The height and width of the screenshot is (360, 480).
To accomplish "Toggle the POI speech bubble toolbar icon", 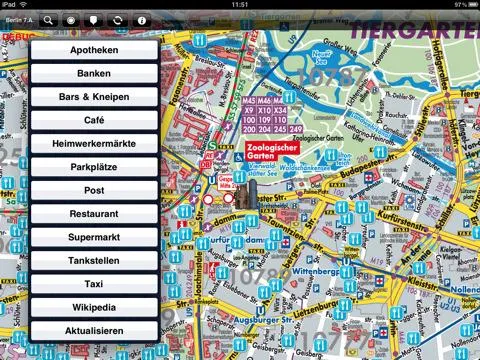I will click(94, 21).
